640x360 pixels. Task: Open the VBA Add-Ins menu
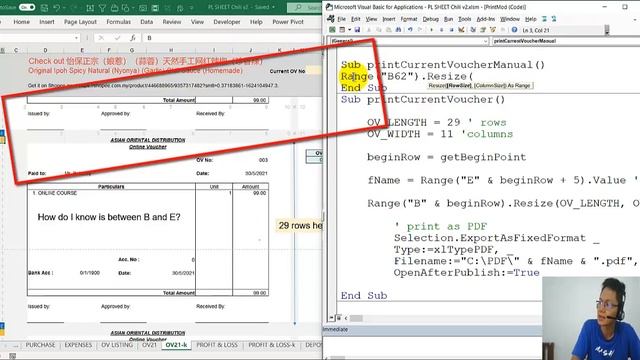pos(486,19)
